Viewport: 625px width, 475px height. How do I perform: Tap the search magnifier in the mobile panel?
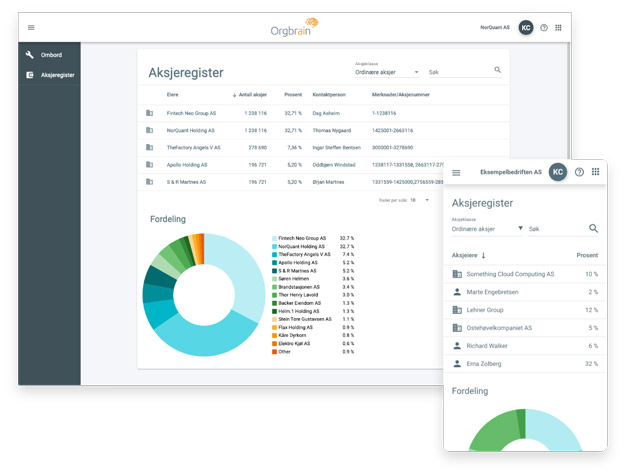(593, 229)
